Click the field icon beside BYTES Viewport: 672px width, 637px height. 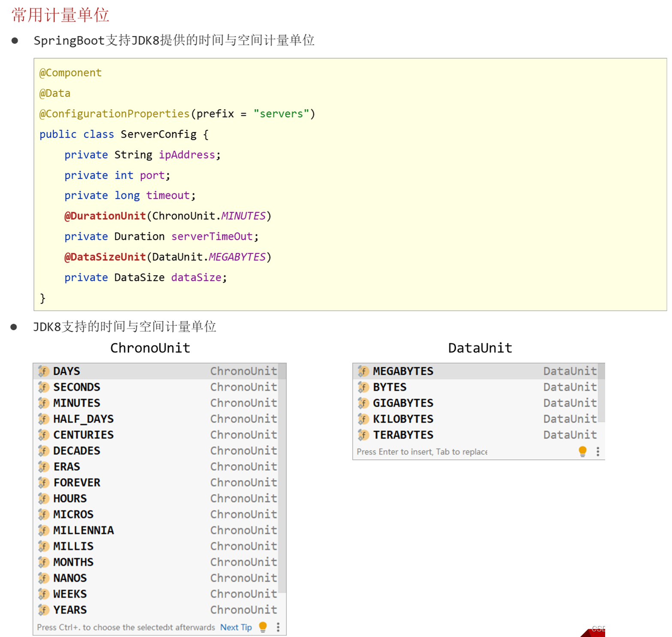click(x=363, y=387)
